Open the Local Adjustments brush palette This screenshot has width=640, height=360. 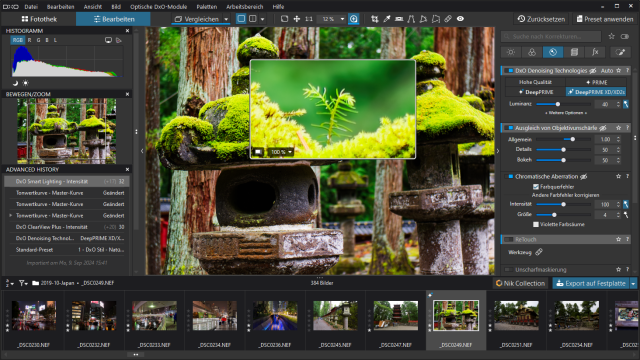click(x=620, y=52)
